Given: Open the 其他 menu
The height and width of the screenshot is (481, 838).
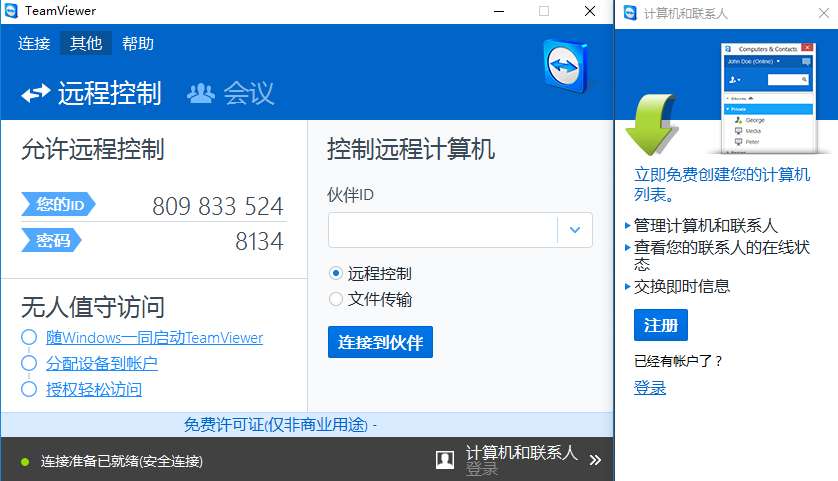Looking at the screenshot, I should coord(86,43).
